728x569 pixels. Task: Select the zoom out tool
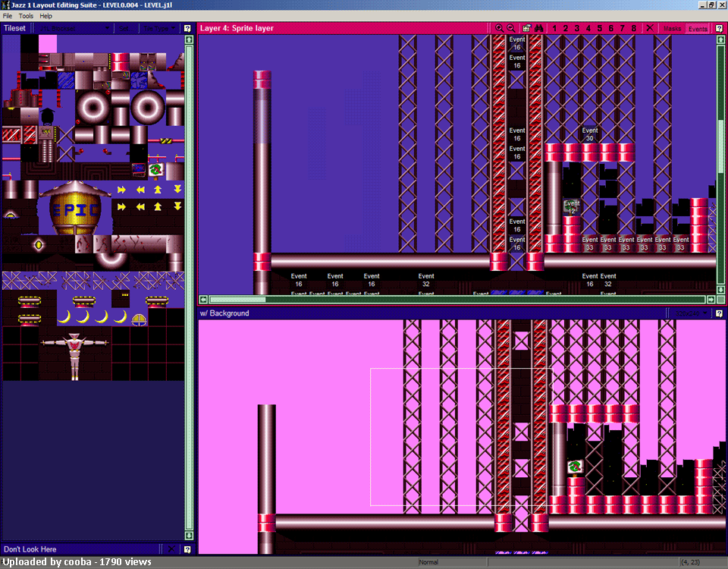tap(511, 28)
